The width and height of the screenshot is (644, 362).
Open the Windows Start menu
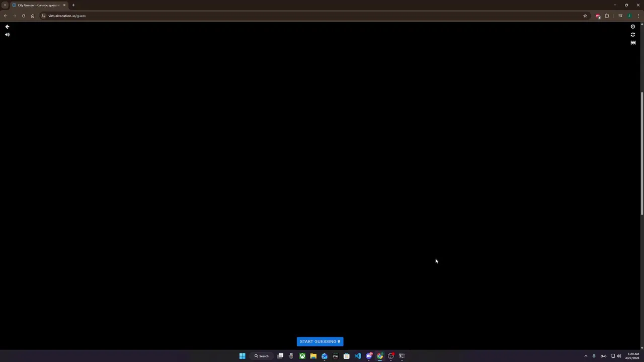pyautogui.click(x=242, y=356)
